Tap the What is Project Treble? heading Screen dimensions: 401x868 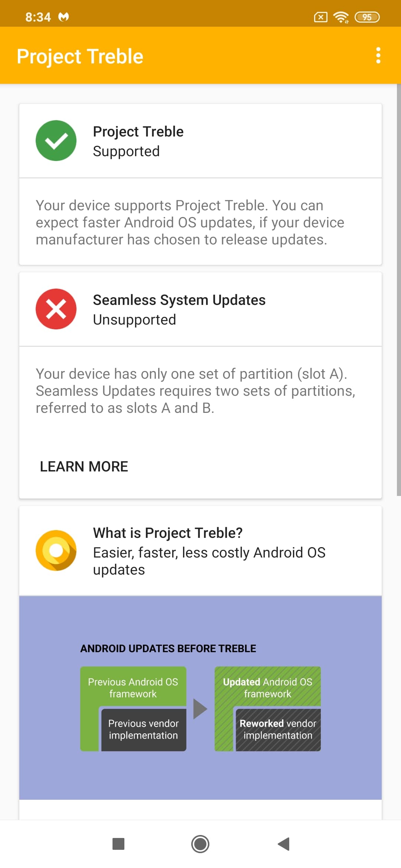click(168, 533)
